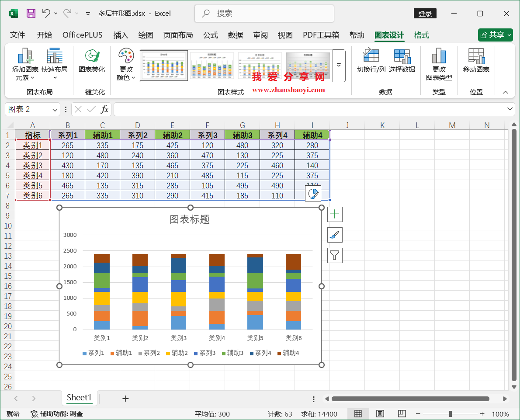Expand the formula bar
Image resolution: width=520 pixels, height=420 pixels.
510,109
